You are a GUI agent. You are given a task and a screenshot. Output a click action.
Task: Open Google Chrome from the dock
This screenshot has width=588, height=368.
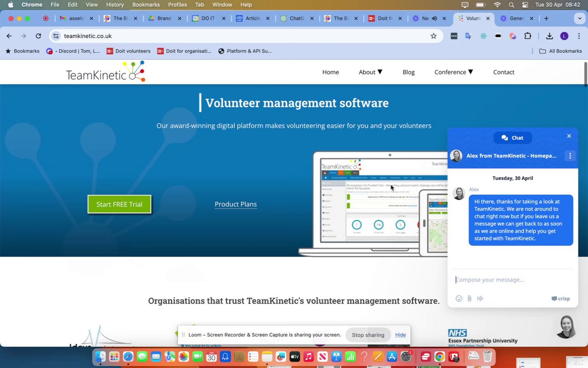[440, 356]
